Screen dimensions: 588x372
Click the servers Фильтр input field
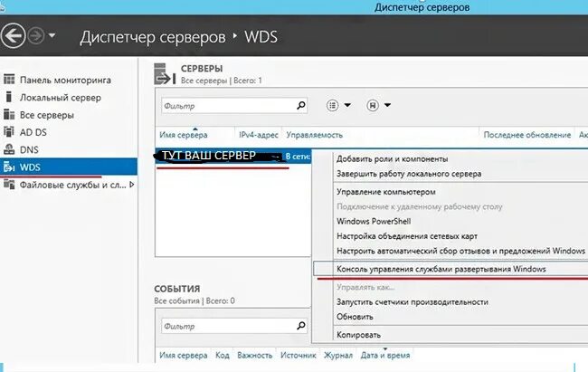228,106
